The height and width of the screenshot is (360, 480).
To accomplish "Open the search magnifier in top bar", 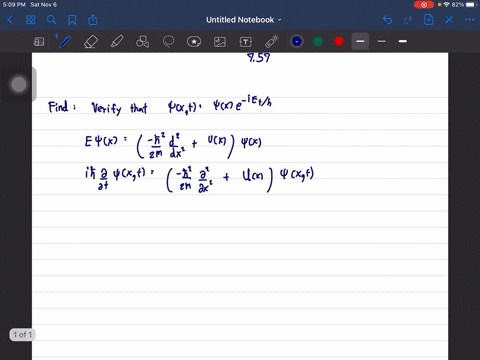I will (x=51, y=20).
